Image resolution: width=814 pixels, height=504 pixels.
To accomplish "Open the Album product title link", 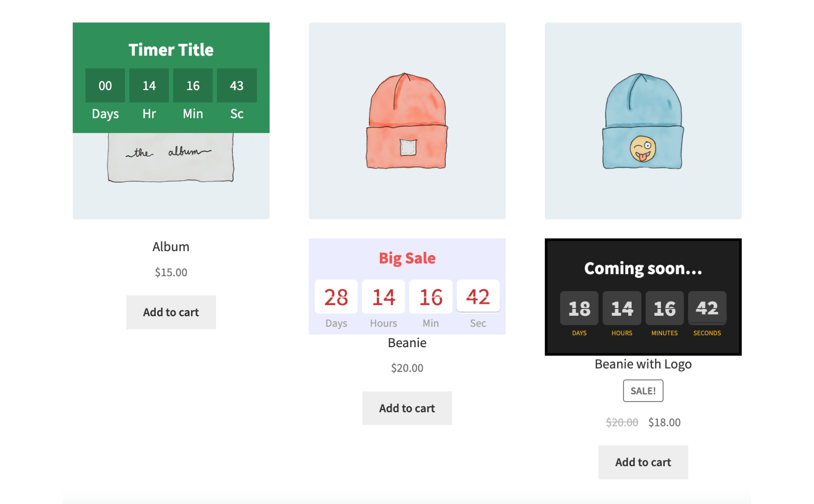I will (171, 246).
